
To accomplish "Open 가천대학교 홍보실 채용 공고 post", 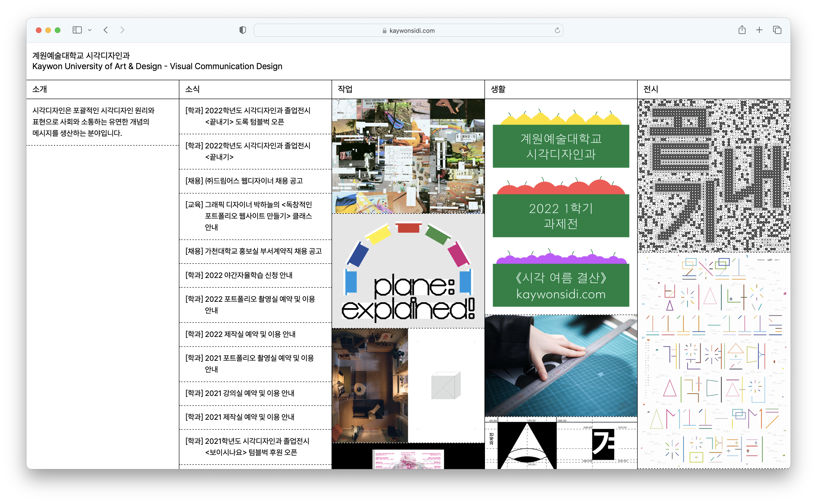I will click(x=253, y=251).
